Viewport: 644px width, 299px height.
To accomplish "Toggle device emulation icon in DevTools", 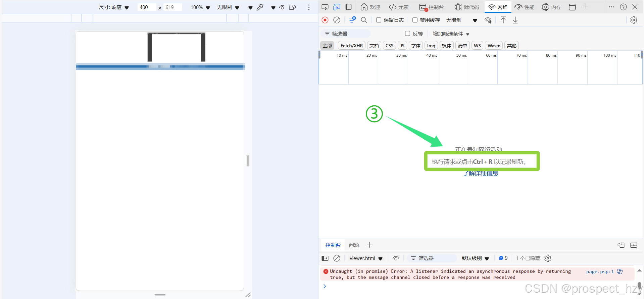I will click(x=337, y=7).
